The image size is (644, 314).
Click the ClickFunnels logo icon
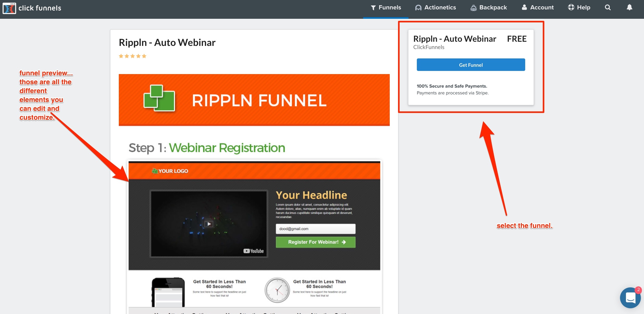[9, 8]
